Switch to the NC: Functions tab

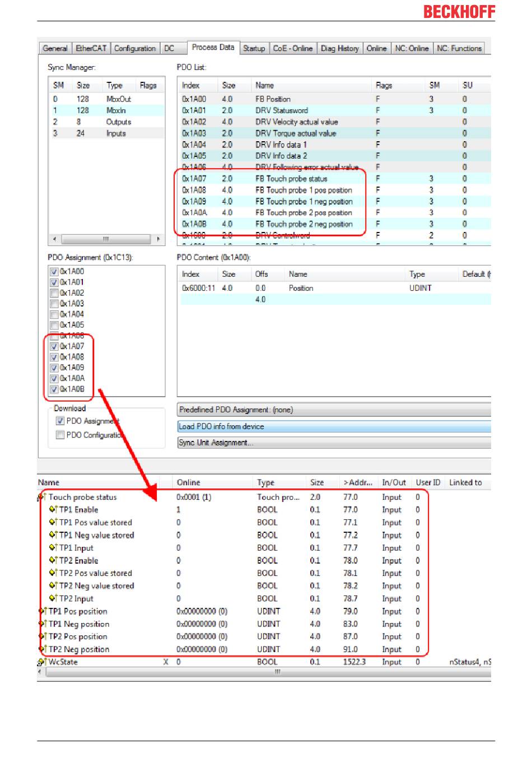459,48
